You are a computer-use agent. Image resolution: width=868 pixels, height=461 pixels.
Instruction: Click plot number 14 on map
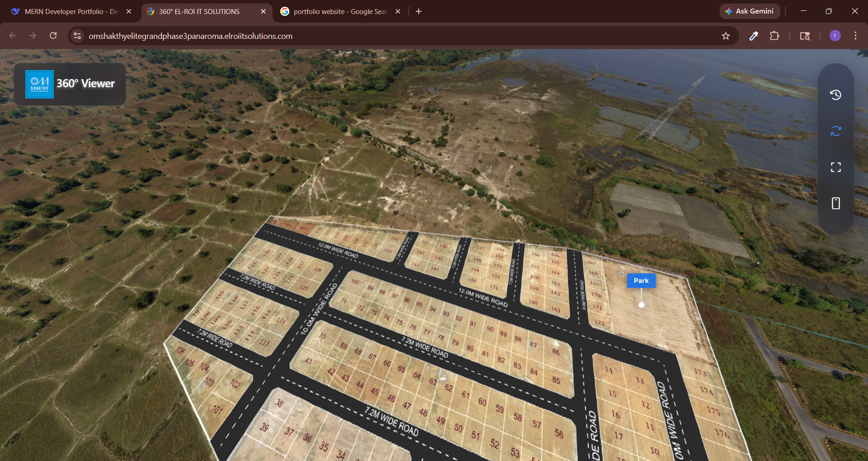tap(609, 370)
